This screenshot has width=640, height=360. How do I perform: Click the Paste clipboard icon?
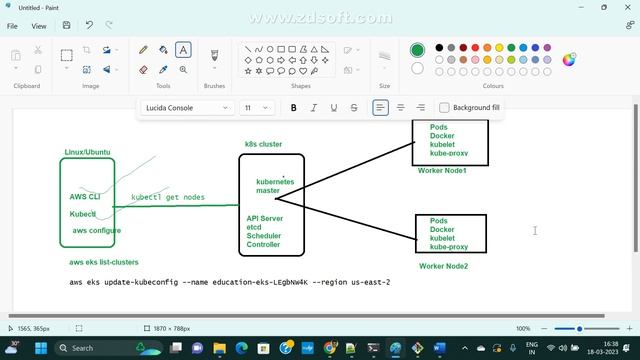(x=16, y=55)
